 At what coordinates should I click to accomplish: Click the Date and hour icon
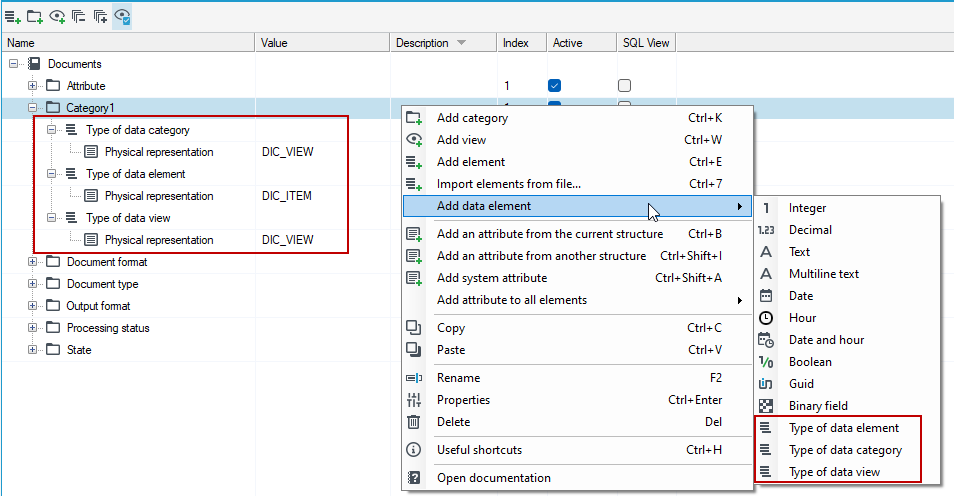point(766,340)
